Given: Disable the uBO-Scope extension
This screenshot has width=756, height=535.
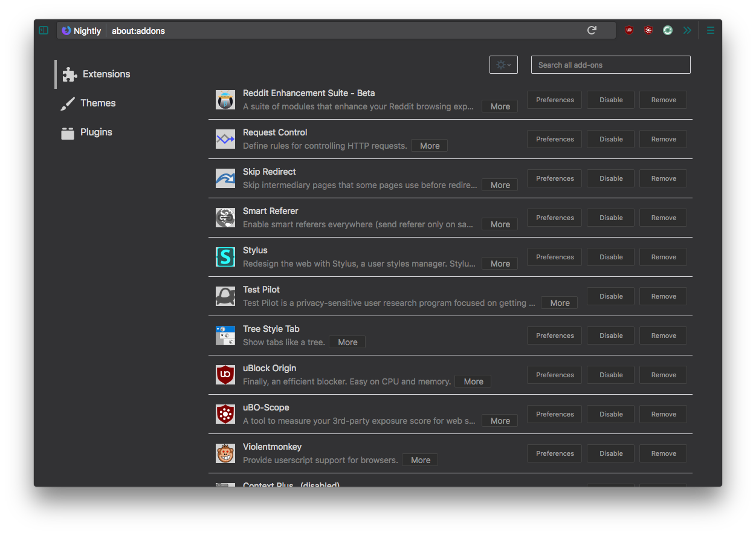Looking at the screenshot, I should click(x=611, y=414).
